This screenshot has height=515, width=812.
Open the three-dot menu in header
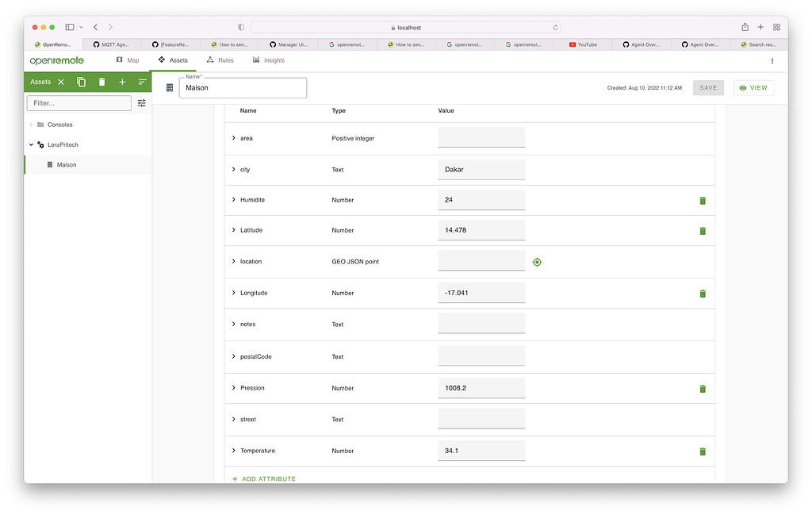point(772,61)
